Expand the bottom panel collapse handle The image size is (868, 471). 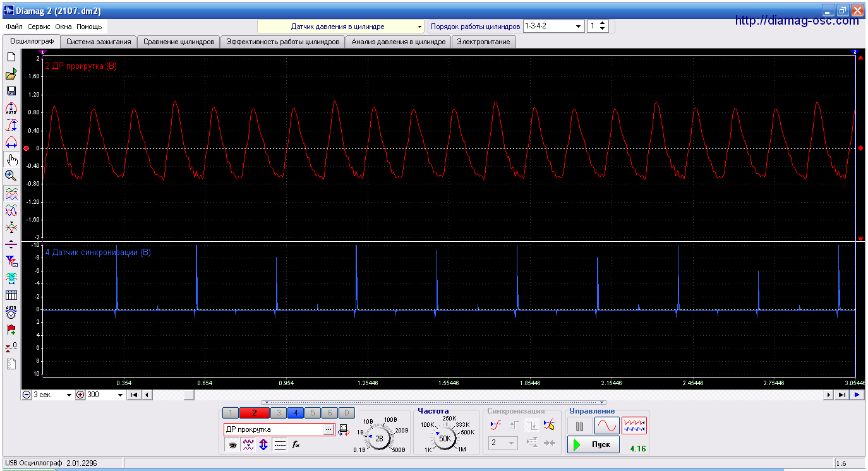435,402
